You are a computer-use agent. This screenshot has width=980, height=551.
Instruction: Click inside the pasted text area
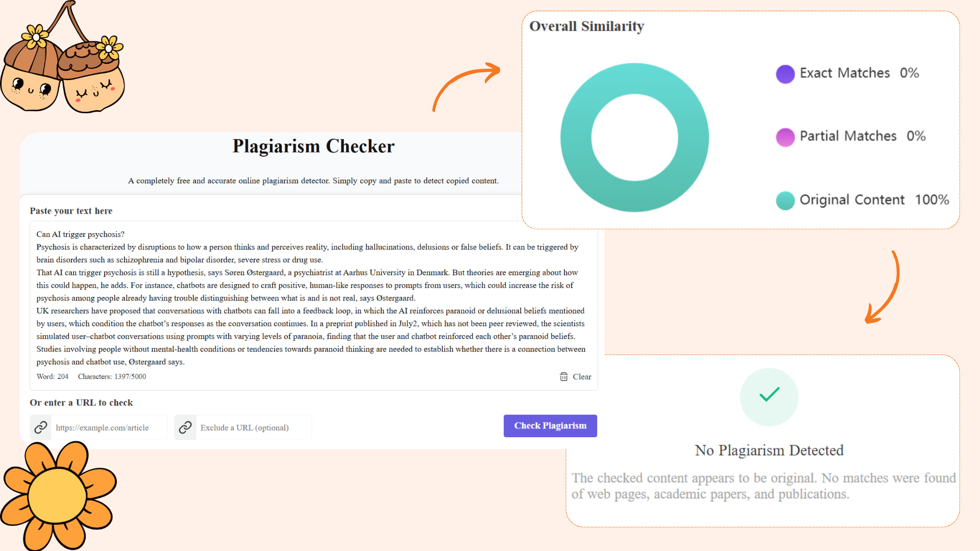pyautogui.click(x=306, y=296)
